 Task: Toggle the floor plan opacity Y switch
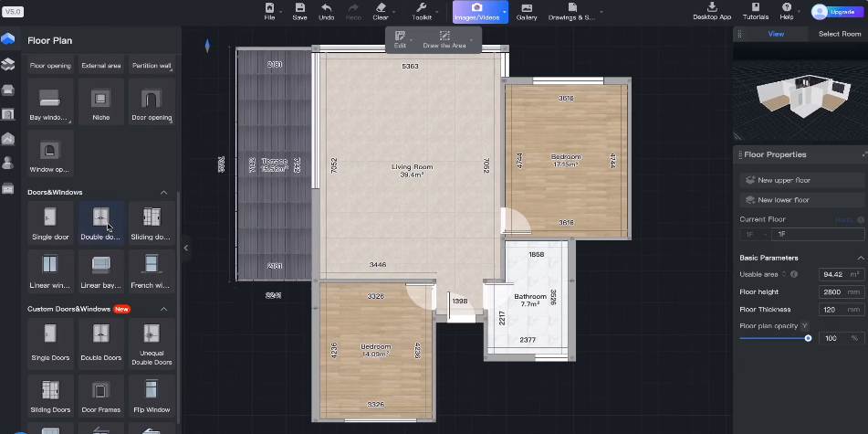[x=805, y=325]
